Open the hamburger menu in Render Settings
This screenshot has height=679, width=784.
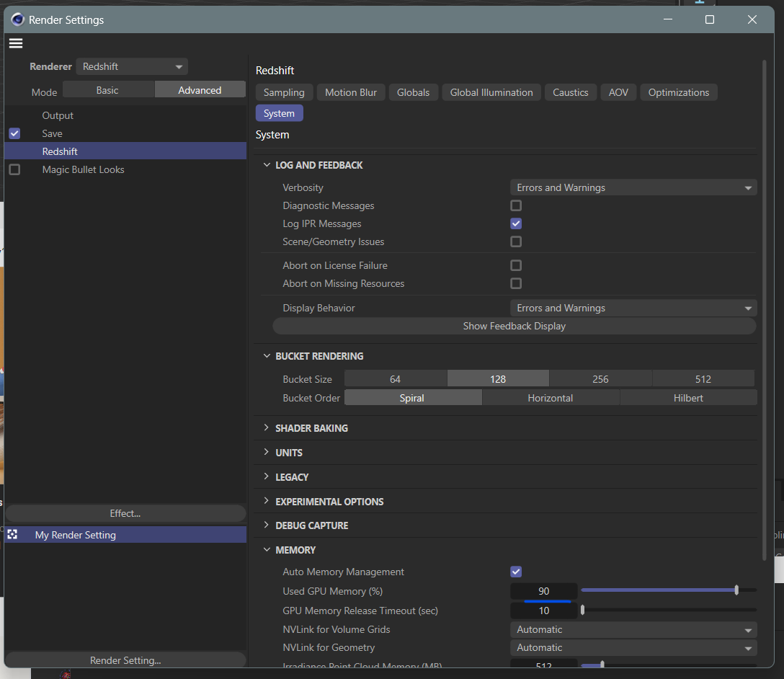(x=16, y=43)
